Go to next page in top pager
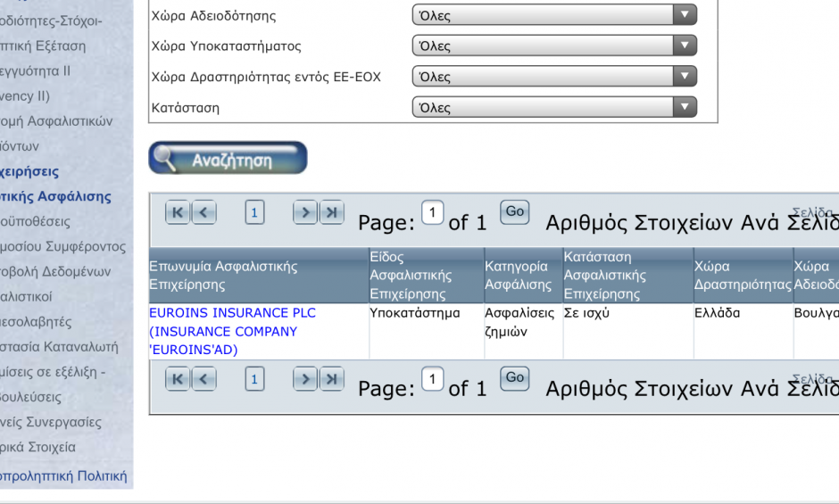Image resolution: width=839 pixels, height=504 pixels. point(305,212)
